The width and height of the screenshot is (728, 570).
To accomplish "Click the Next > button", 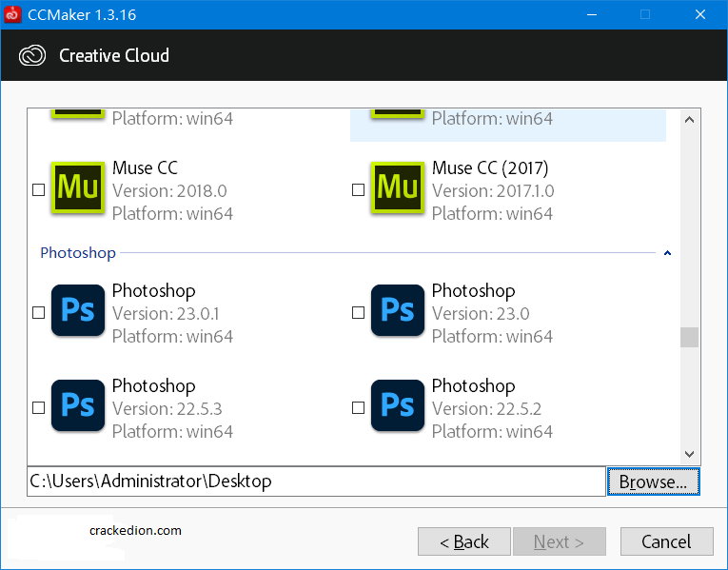I will 559,541.
